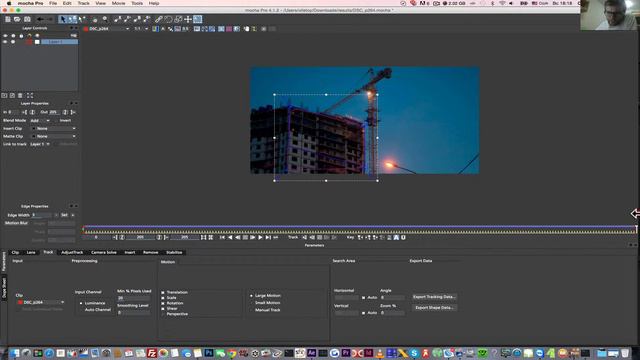Toggle the Horizontal Auto checkbox
Screen dimensions: 640x360
(363, 298)
